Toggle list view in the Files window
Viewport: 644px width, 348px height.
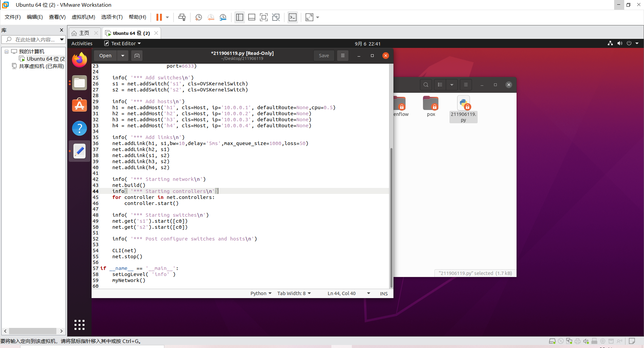pyautogui.click(x=440, y=85)
